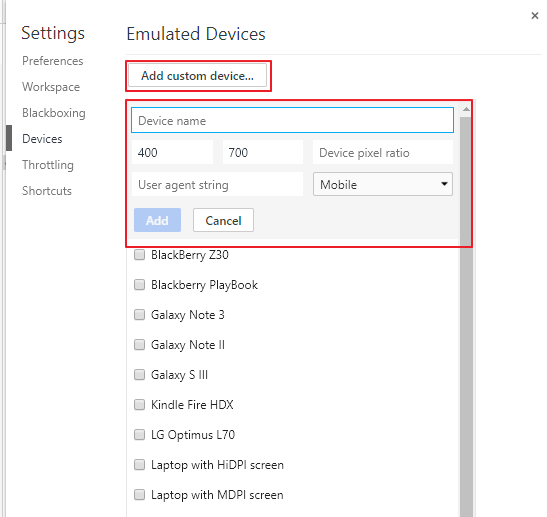Click the Device pixel ratio field
This screenshot has height=517, width=547.
pos(383,152)
